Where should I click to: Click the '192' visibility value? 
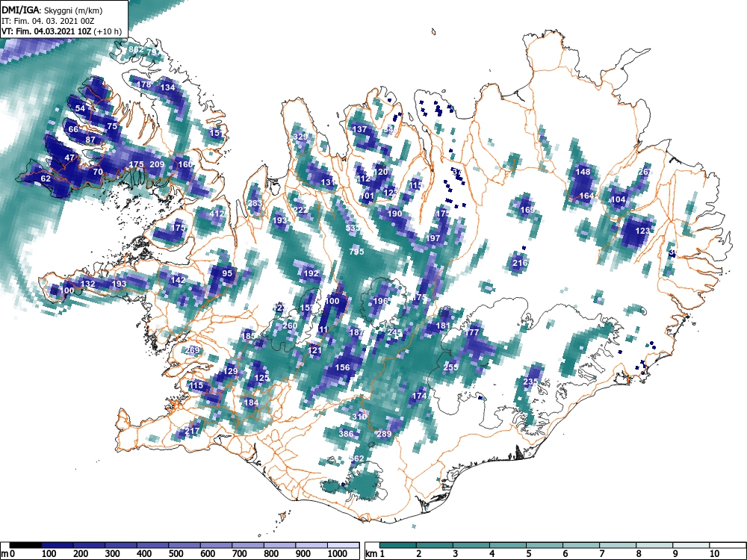click(x=311, y=273)
